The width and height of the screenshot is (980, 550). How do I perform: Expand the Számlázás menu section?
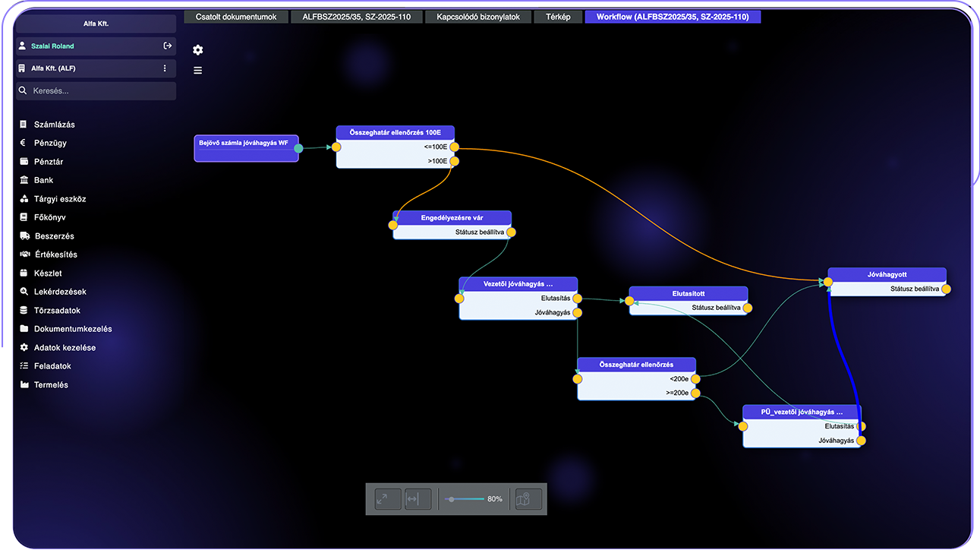point(54,125)
